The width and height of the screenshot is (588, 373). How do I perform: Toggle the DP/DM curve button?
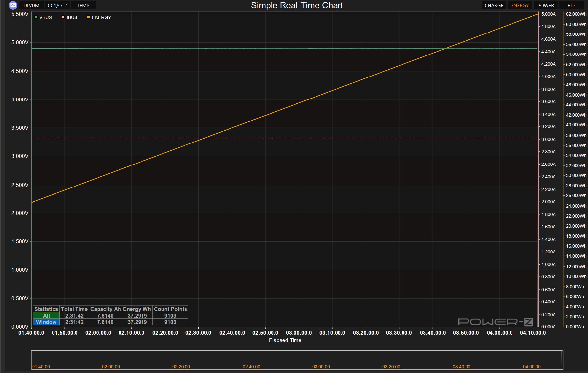pyautogui.click(x=31, y=5)
